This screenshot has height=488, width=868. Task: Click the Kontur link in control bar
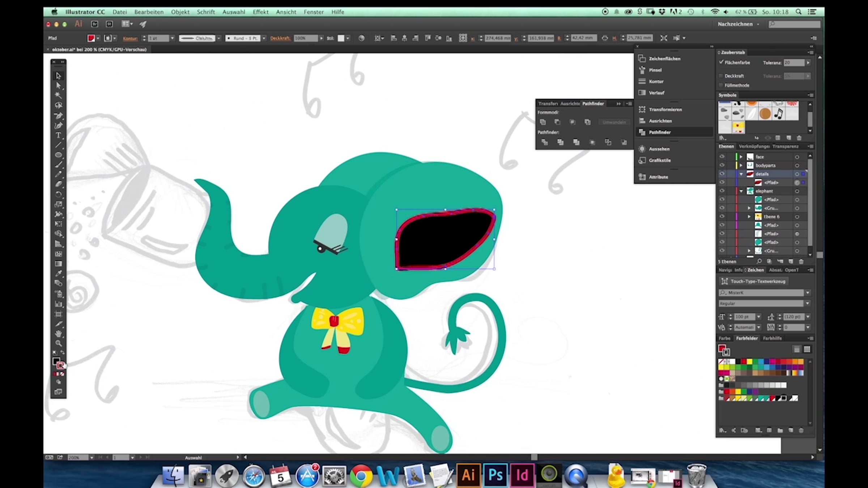130,38
